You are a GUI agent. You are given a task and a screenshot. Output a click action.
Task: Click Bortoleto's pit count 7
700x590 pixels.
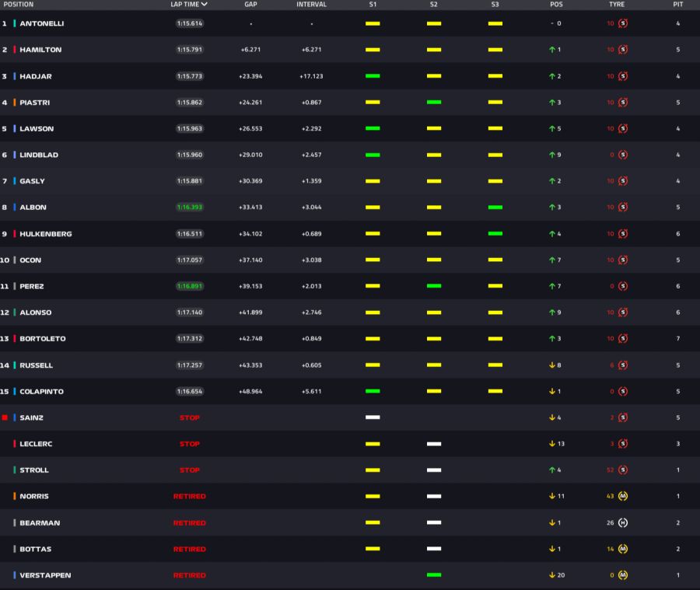677,338
